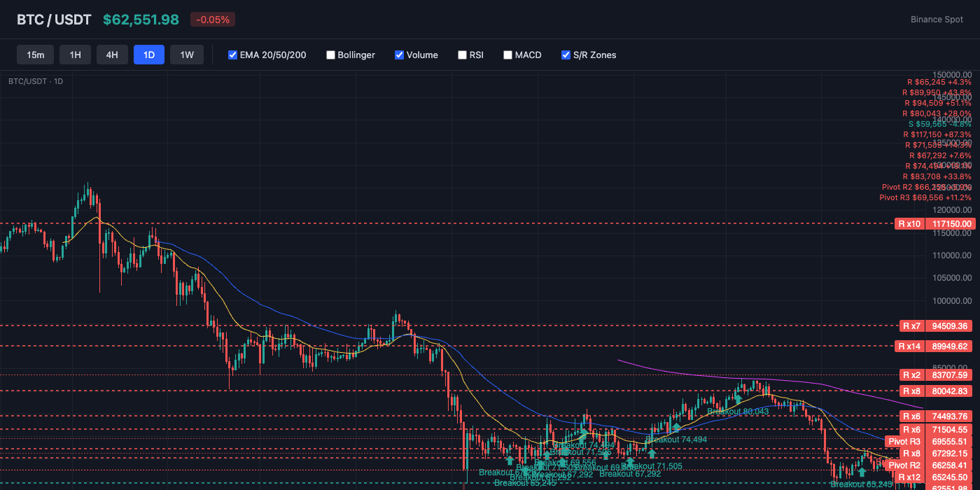The width and height of the screenshot is (980, 490).
Task: Select the 1H timeframe button
Action: 75,55
